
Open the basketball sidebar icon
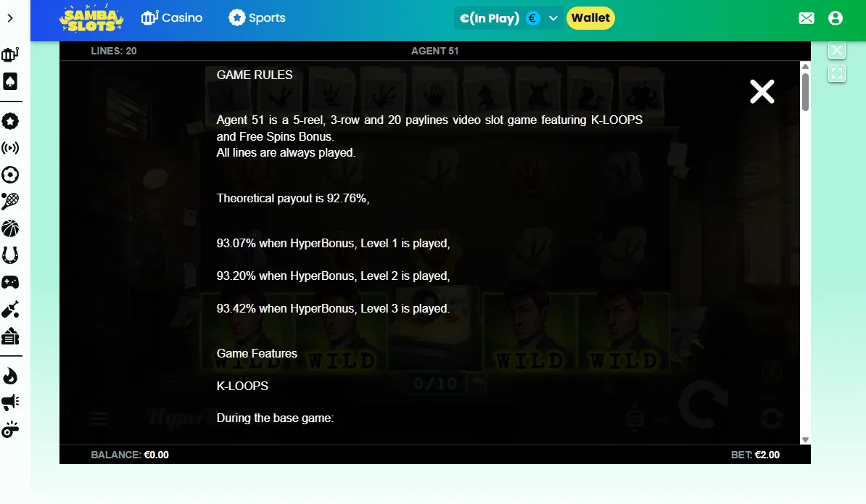(x=10, y=228)
